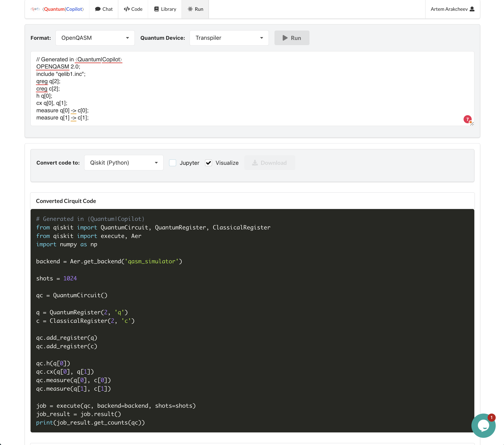Open the Library tab
Image resolution: width=504 pixels, height=445 pixels.
165,9
